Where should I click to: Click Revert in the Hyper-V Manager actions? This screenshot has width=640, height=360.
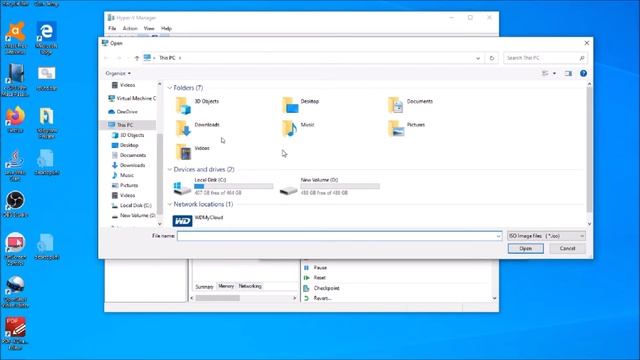[322, 298]
